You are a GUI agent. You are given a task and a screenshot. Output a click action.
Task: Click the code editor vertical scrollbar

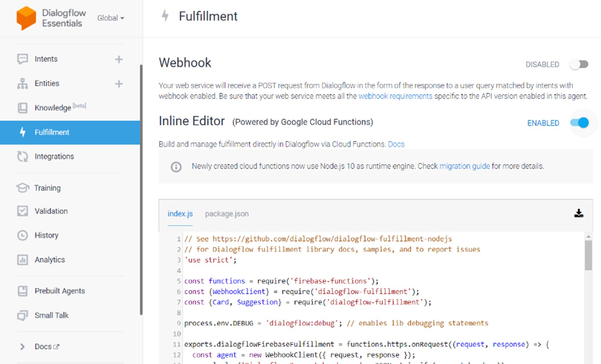[588, 255]
